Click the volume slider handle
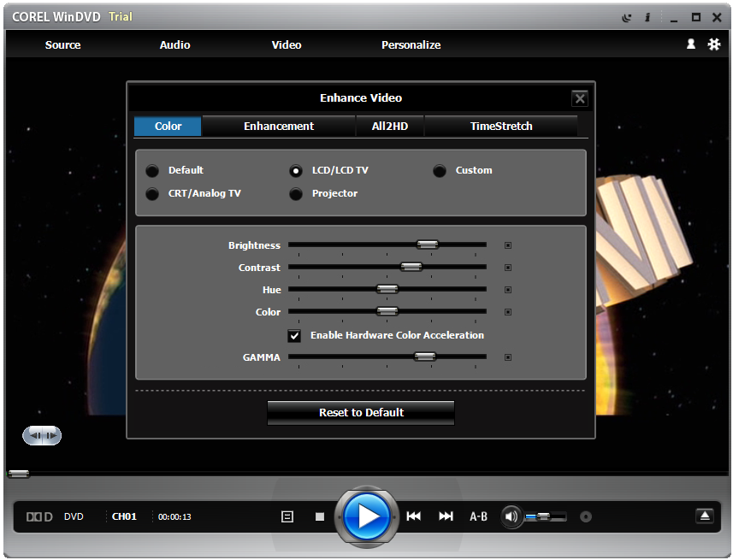Image resolution: width=733 pixels, height=560 pixels. point(544,516)
